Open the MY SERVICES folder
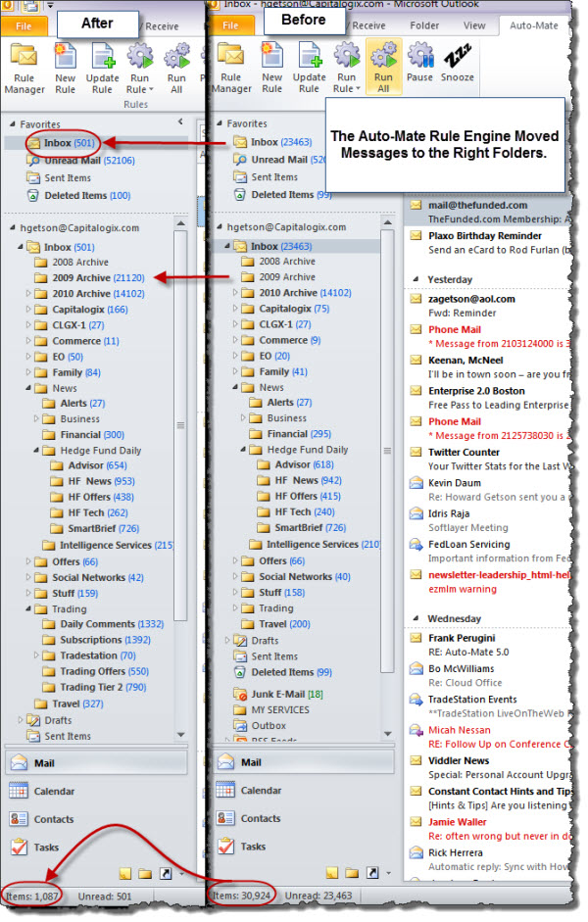Screen dimensions: 588x922 tap(278, 709)
